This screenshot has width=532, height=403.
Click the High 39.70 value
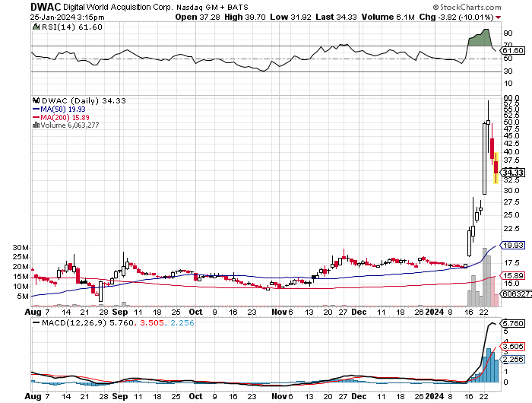pos(245,17)
